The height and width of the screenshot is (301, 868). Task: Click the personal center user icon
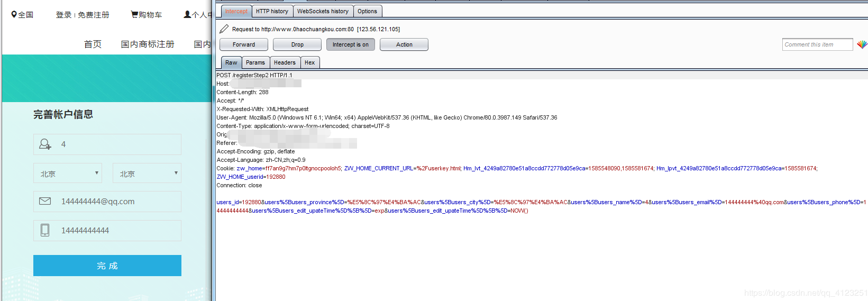187,14
